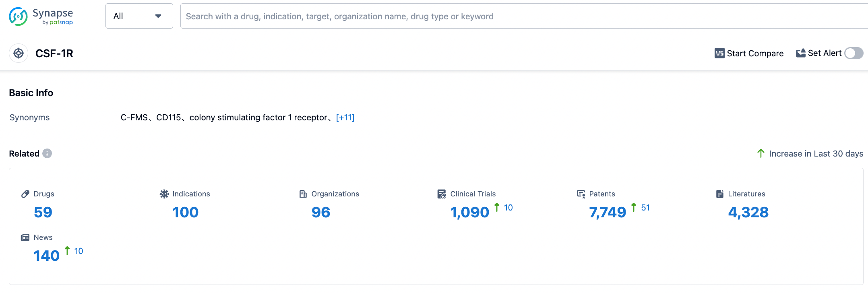Click the Clinical Trials clipboard icon

pyautogui.click(x=442, y=194)
